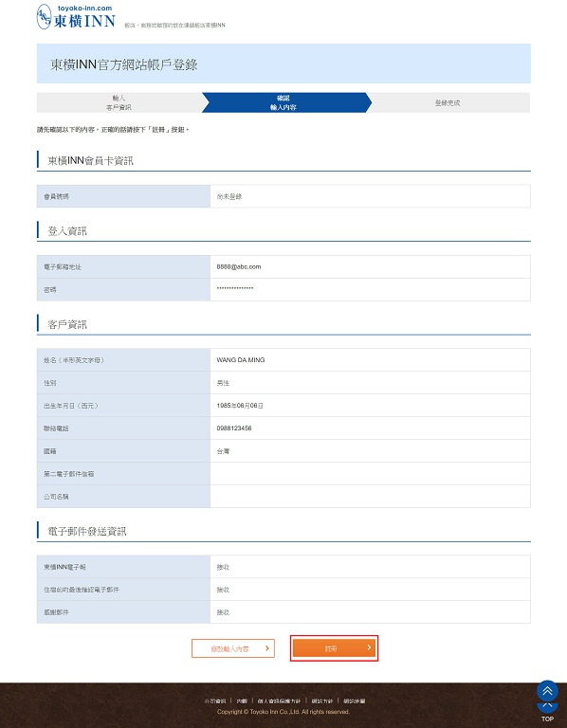Click nationality value 台灣
This screenshot has width=567, height=728.
(223, 451)
